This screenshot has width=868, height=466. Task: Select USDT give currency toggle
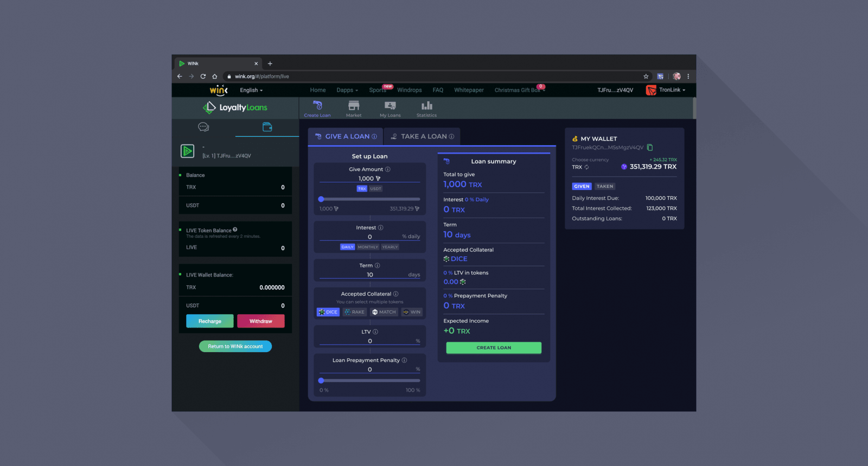[375, 189]
